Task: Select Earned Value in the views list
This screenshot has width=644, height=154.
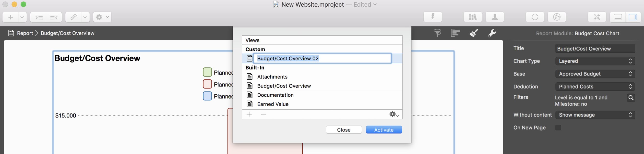Action: coord(273,104)
